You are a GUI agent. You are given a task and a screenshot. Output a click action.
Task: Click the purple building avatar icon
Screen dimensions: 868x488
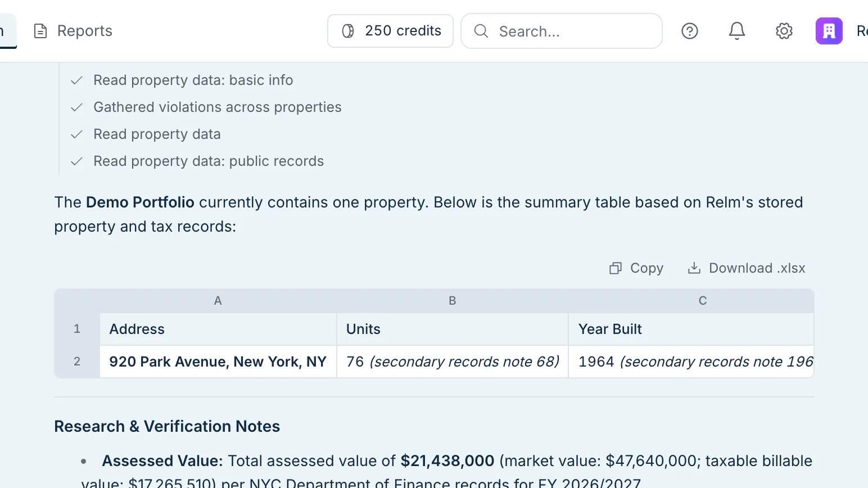click(x=829, y=31)
